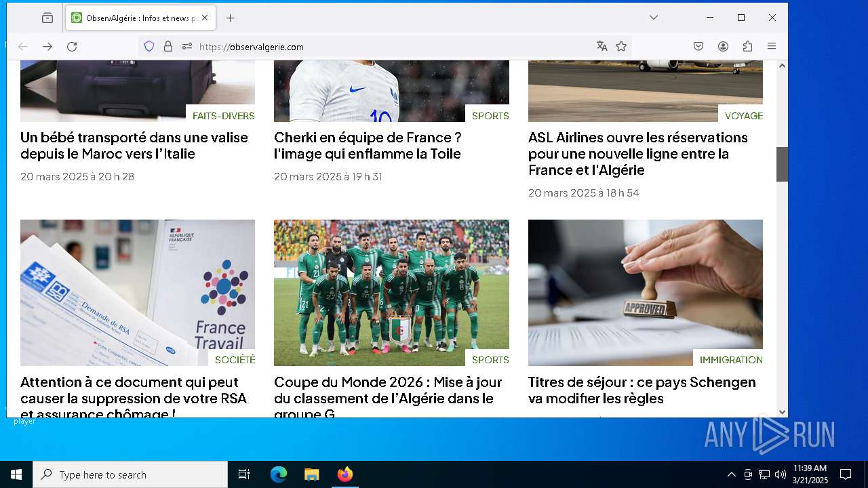Read Cherki en équipe de France article
868x488 pixels.
tap(368, 146)
